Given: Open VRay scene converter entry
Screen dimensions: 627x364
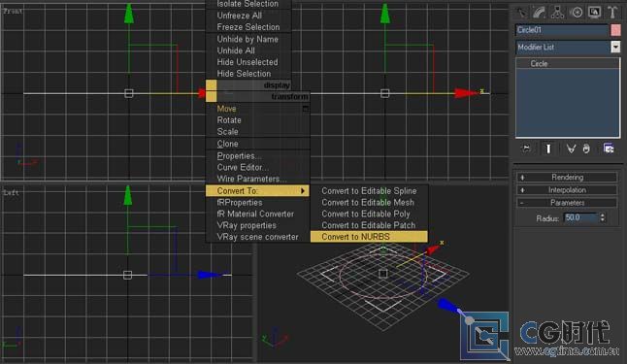Looking at the screenshot, I should pyautogui.click(x=258, y=237).
